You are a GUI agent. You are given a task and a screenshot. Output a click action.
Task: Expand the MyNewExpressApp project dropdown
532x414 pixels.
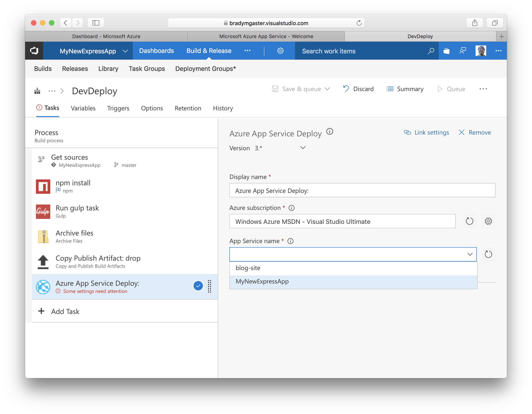click(x=125, y=51)
